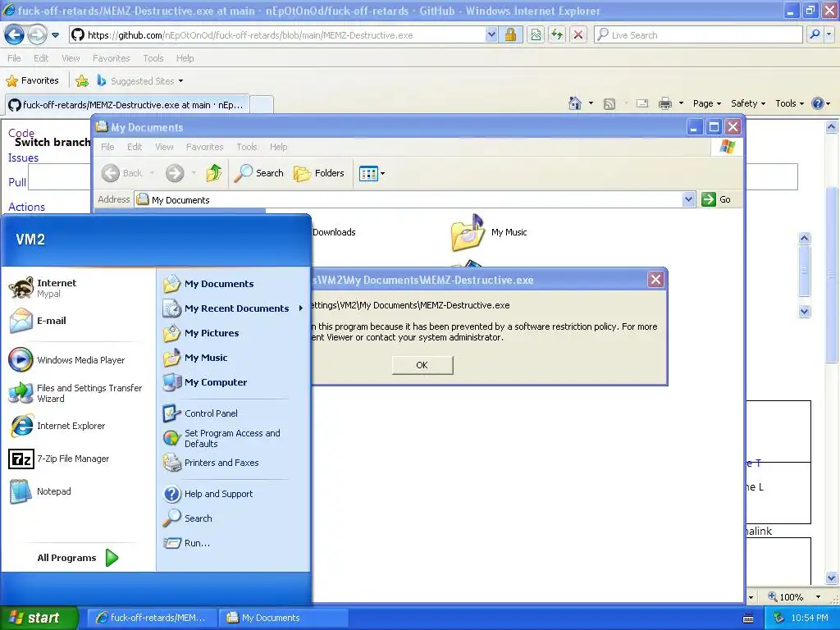Image resolution: width=840 pixels, height=630 pixels.
Task: Open Safety command bar dropdown
Action: [x=748, y=103]
